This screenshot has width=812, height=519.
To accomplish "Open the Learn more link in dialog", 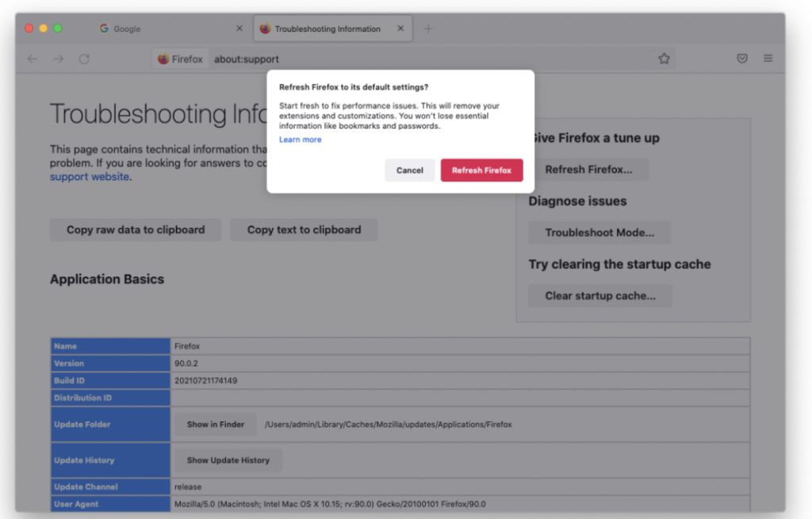I will [301, 140].
